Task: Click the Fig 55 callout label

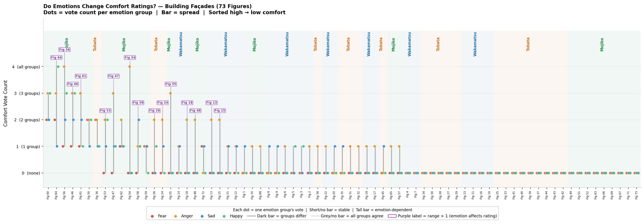Action: coord(171,84)
